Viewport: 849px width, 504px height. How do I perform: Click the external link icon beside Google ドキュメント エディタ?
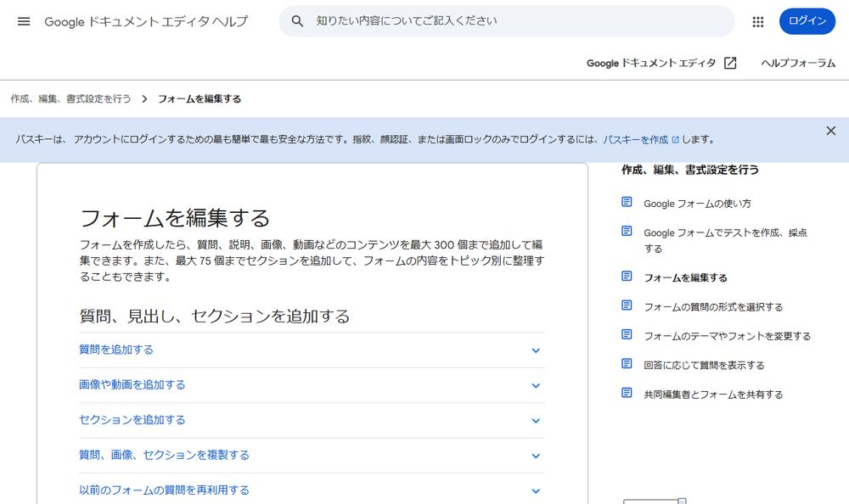(730, 63)
